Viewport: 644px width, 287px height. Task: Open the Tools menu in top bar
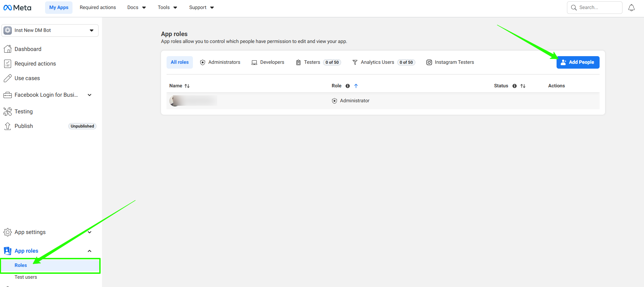(167, 8)
